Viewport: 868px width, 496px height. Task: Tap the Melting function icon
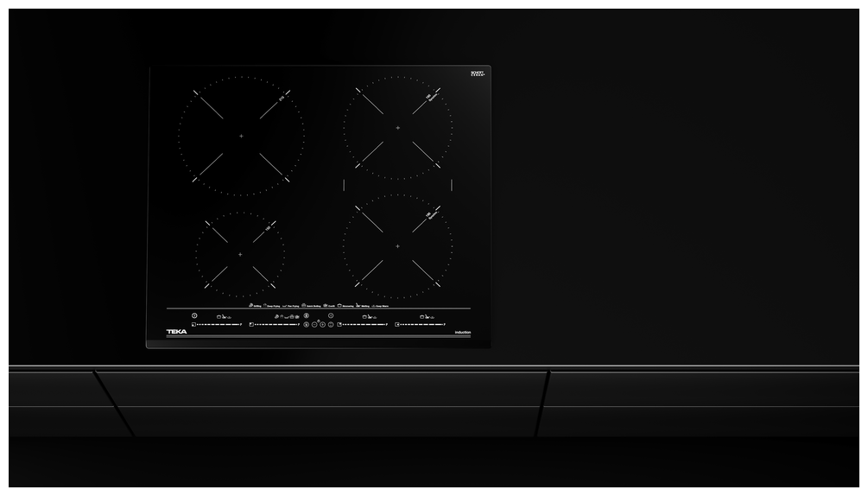357,305
